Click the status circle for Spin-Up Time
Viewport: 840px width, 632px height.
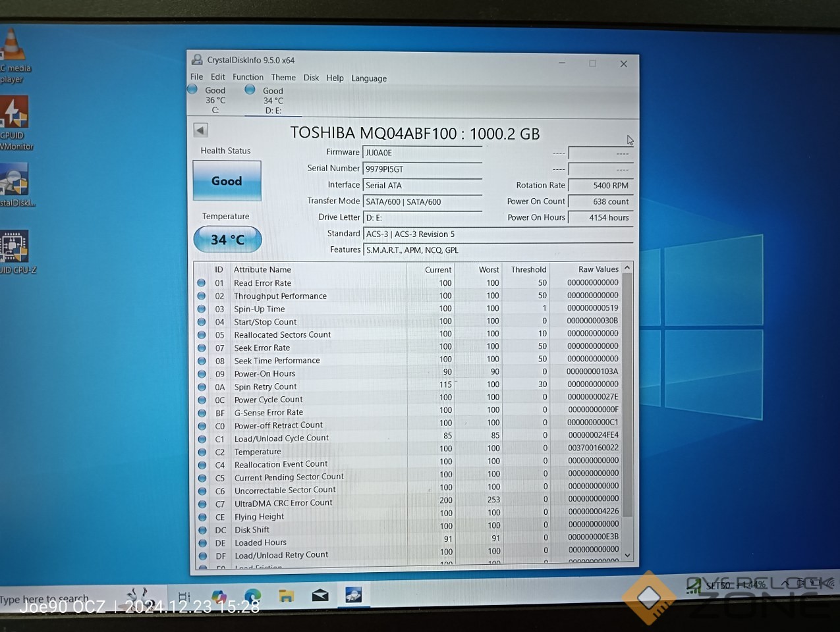[x=201, y=309]
